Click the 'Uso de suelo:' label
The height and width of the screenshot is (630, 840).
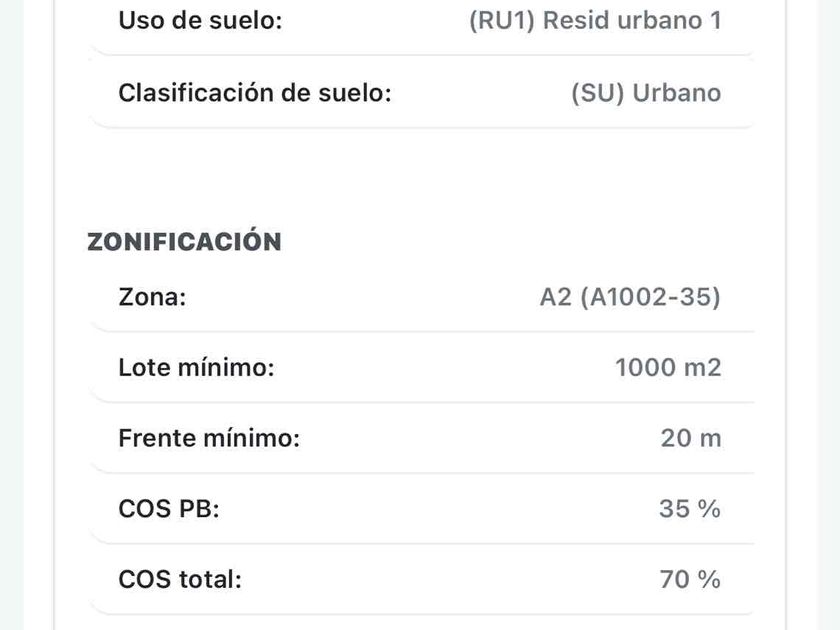tap(199, 21)
